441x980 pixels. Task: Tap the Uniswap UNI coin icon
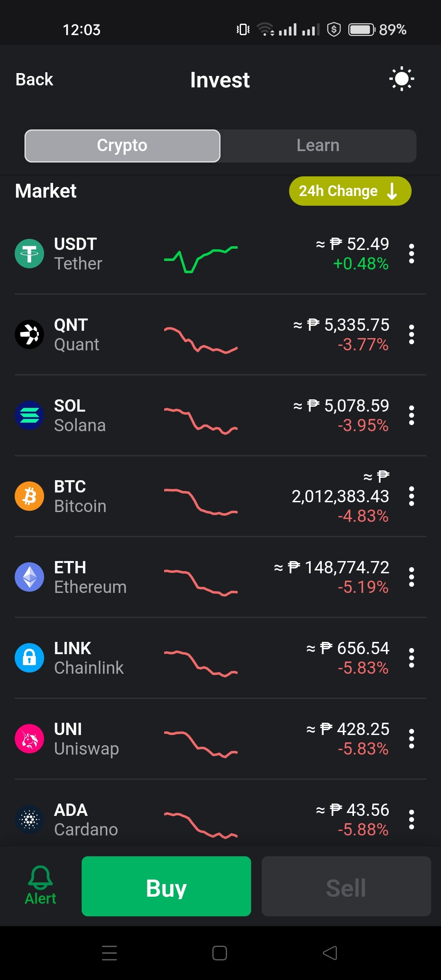(x=29, y=739)
